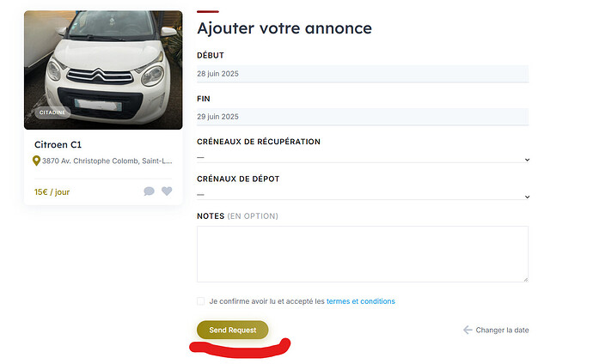This screenshot has width=593, height=364.
Task: Click inside the Notes text area
Action: pos(363,254)
